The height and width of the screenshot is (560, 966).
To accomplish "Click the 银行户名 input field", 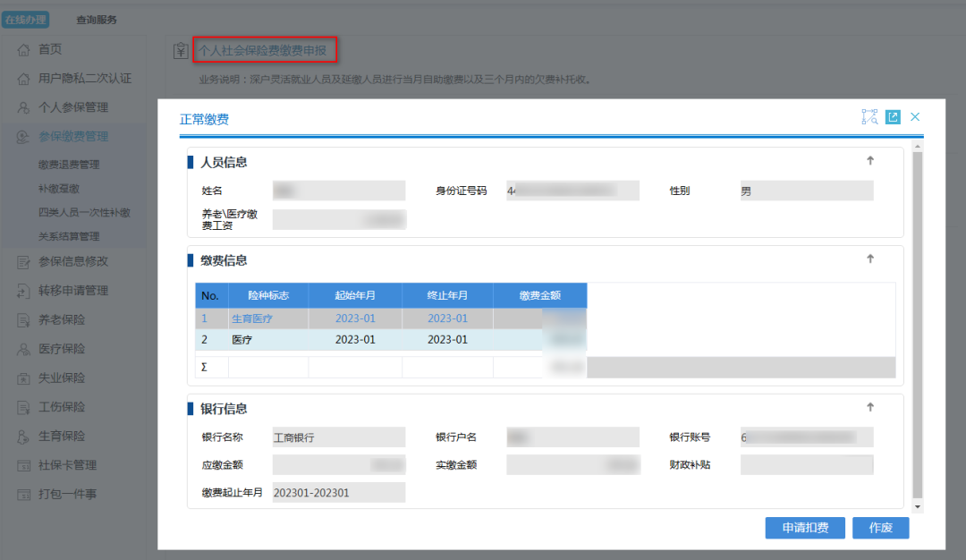I will pos(573,437).
